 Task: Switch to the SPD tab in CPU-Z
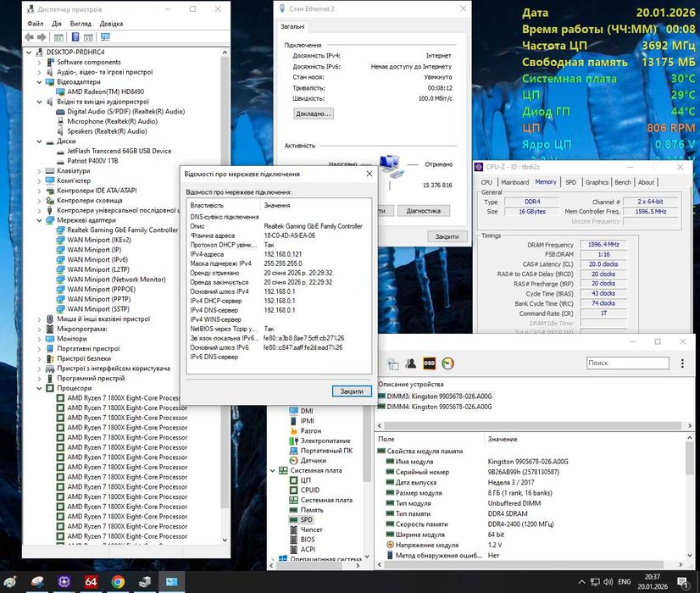[x=570, y=182]
